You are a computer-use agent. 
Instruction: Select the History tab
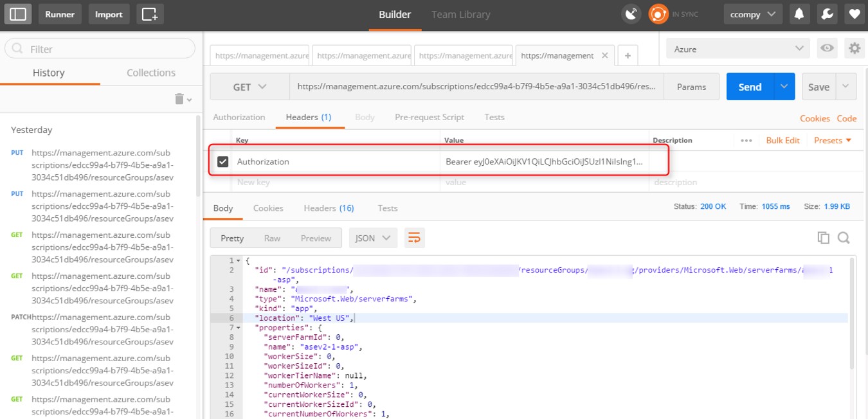[49, 73]
